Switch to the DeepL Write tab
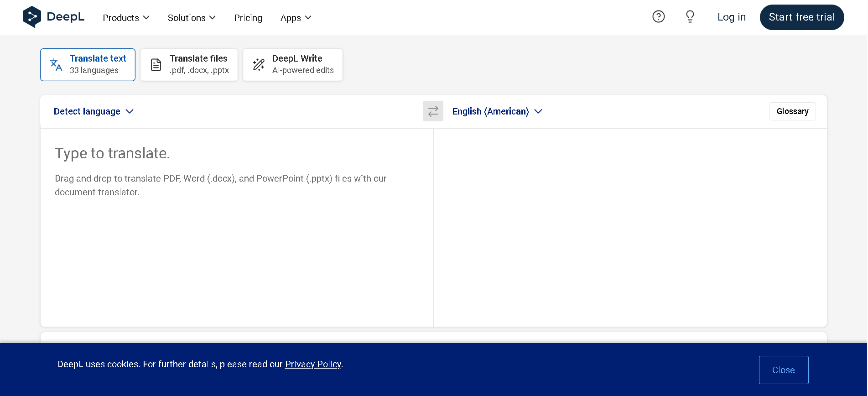 click(x=293, y=65)
